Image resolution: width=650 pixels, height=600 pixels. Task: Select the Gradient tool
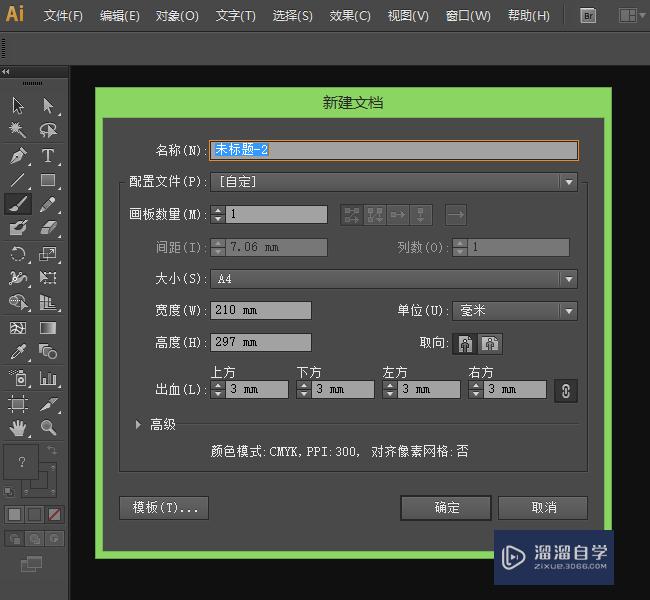click(x=48, y=328)
